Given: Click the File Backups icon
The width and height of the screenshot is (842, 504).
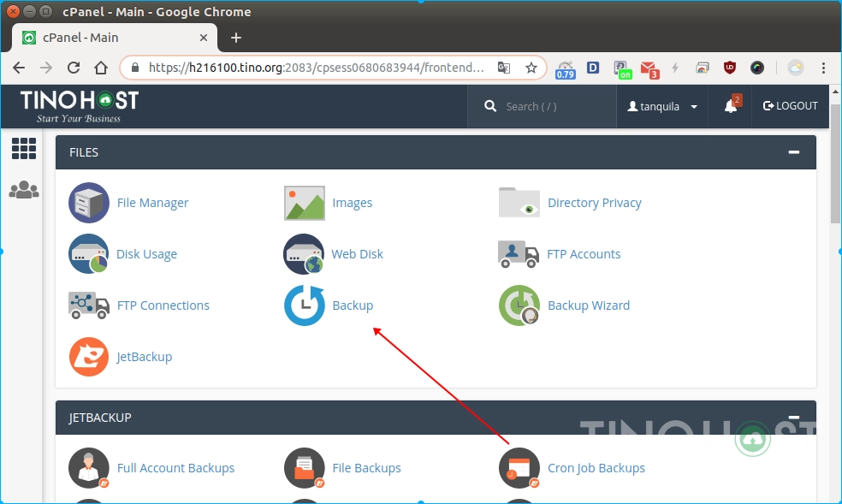Looking at the screenshot, I should click(x=305, y=468).
